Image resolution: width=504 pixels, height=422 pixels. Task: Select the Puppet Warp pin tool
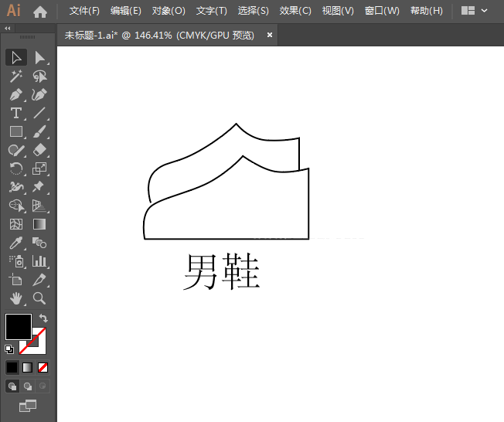[x=39, y=187]
